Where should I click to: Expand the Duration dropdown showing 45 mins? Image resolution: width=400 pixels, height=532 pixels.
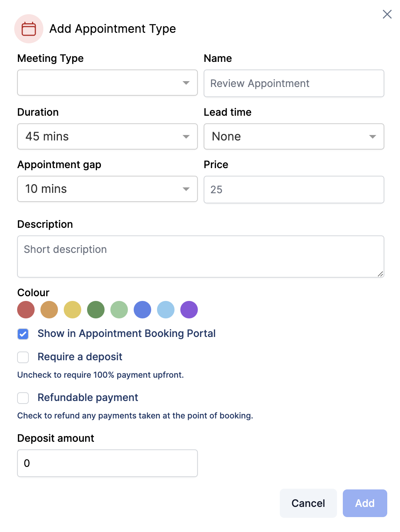(107, 136)
